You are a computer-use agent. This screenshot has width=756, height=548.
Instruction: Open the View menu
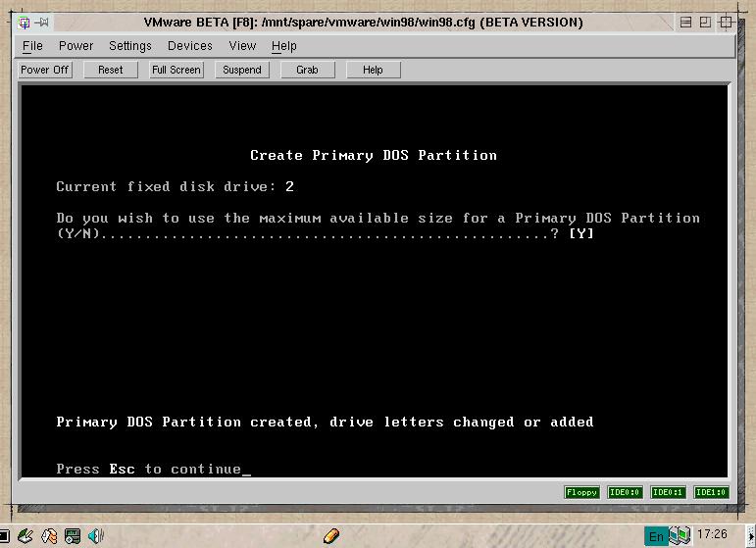tap(242, 46)
